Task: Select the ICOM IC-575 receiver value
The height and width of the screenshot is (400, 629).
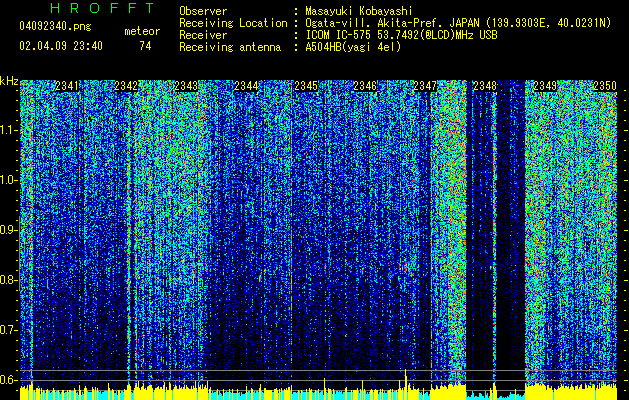Action: tap(401, 35)
